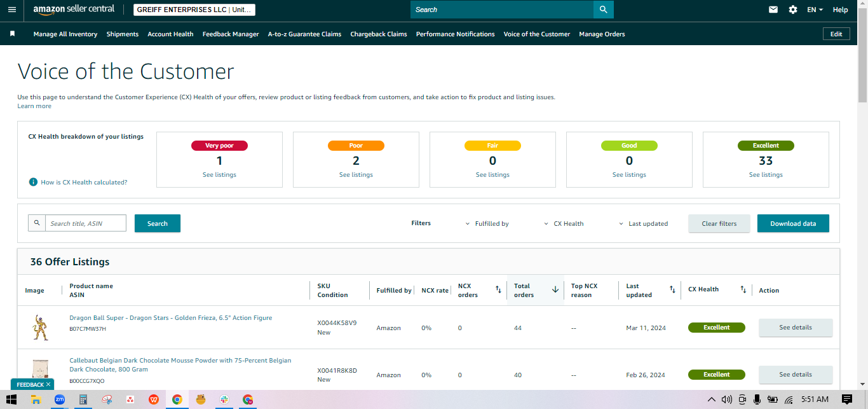Viewport: 868px width, 409px height.
Task: Open WPS Office from the taskbar
Action: click(x=154, y=399)
